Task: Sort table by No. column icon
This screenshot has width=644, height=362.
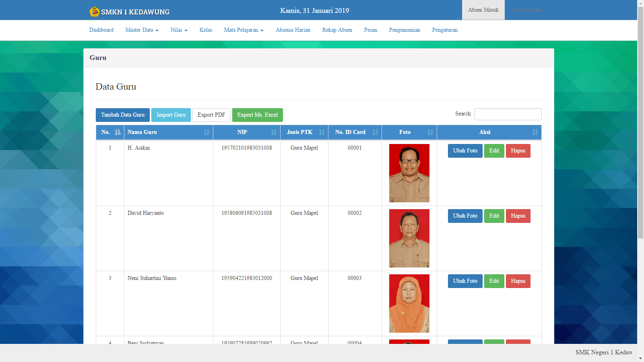Action: click(x=118, y=132)
